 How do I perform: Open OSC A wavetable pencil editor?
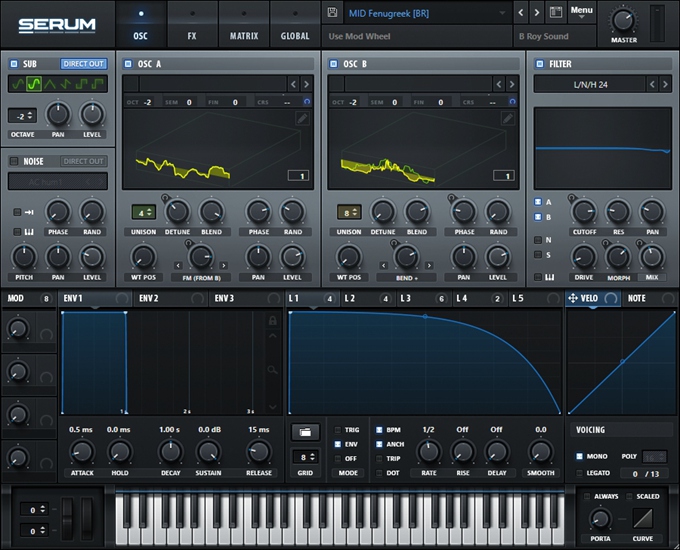coord(302,118)
